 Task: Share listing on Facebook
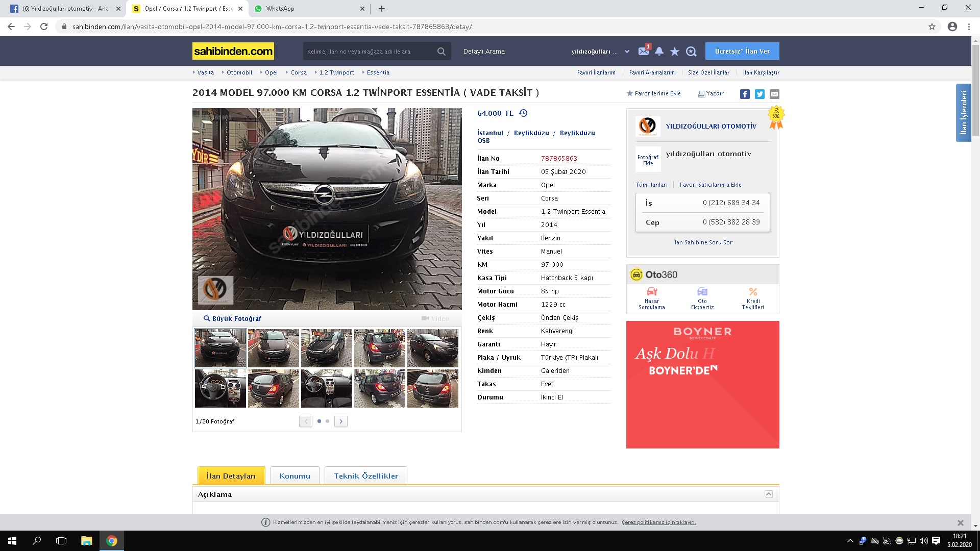coord(745,94)
